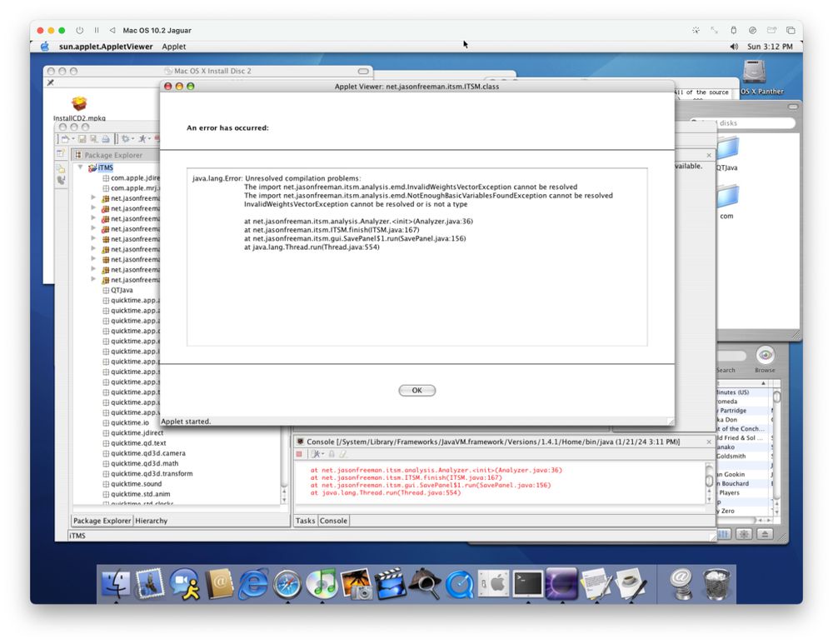The height and width of the screenshot is (644, 833).
Task: Open the Apple menu
Action: [x=45, y=46]
